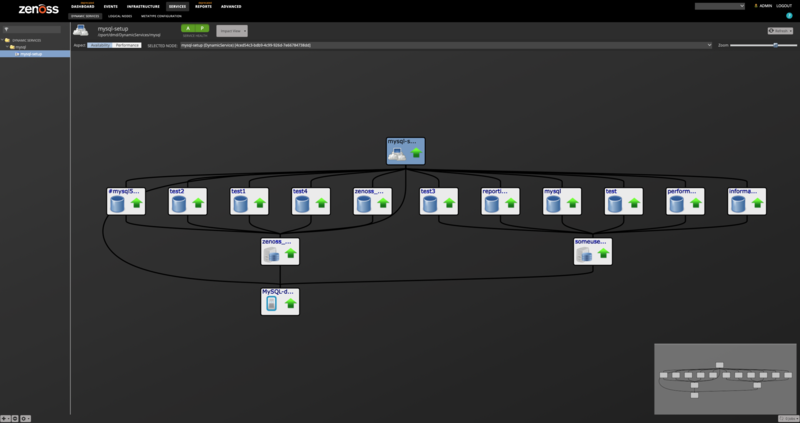
Task: Click the Dynamic Services folder icon
Action: [x=8, y=40]
